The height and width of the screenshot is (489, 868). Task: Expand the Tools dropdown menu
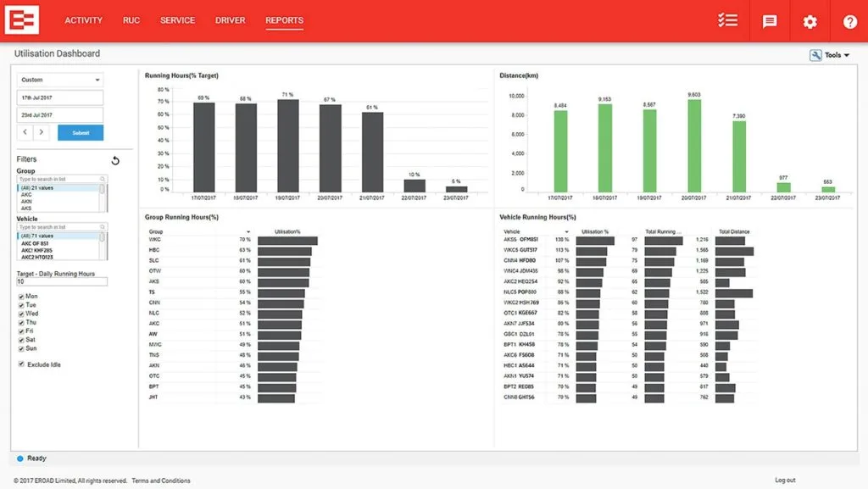(830, 55)
